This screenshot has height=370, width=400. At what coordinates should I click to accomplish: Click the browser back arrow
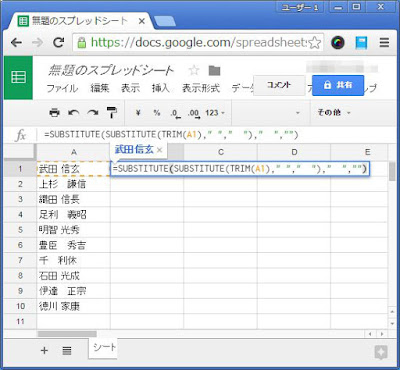[x=16, y=42]
